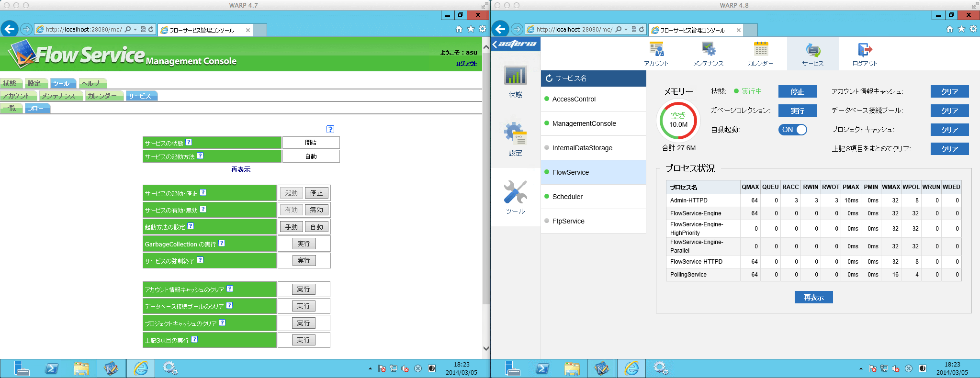The height and width of the screenshot is (378, 980).
Task: Click home icon in WARP 4.7 browser
Action: (459, 29)
